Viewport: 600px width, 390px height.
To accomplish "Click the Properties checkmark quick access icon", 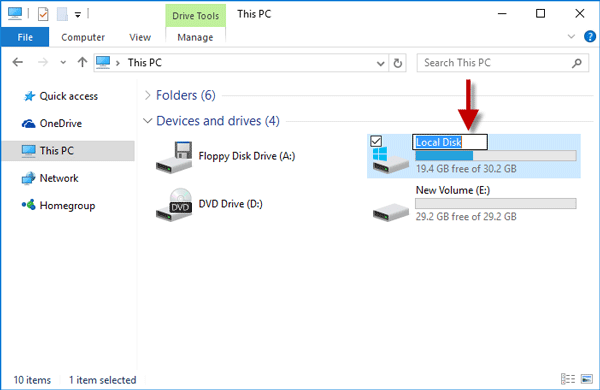I will tap(43, 15).
